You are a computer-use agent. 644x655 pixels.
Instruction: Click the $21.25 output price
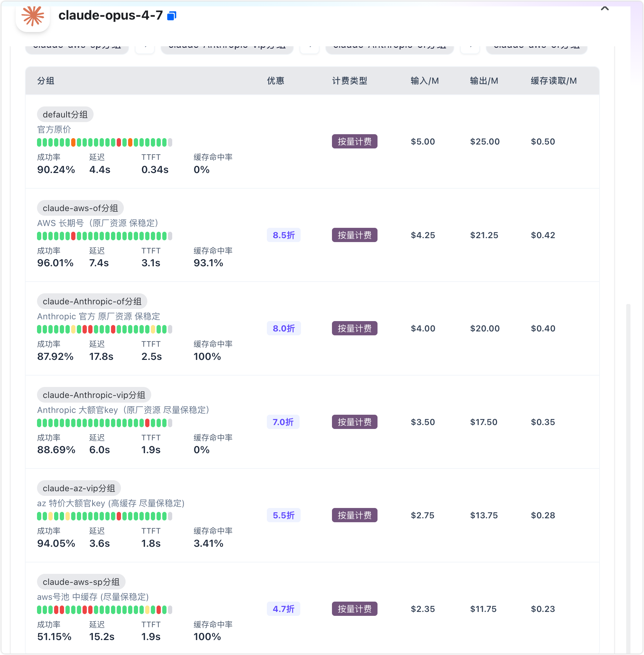(x=484, y=235)
